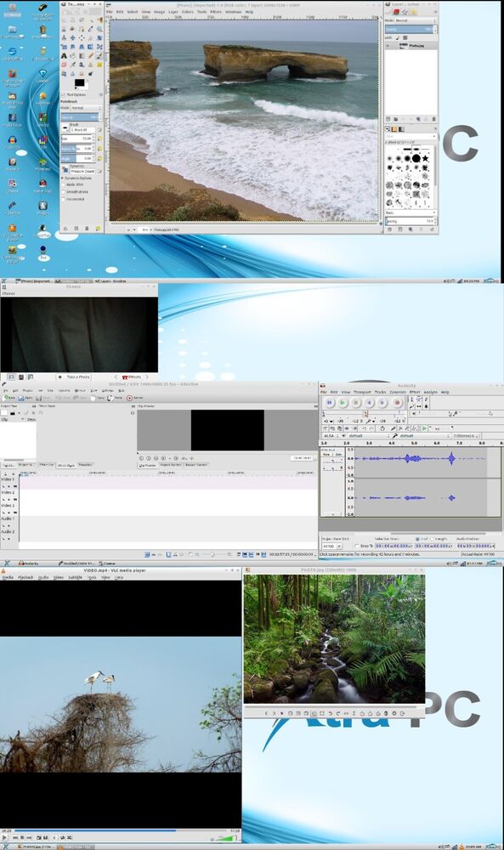Rotate image clockwise in image viewer
The height and width of the screenshot is (850, 504).
point(338,713)
